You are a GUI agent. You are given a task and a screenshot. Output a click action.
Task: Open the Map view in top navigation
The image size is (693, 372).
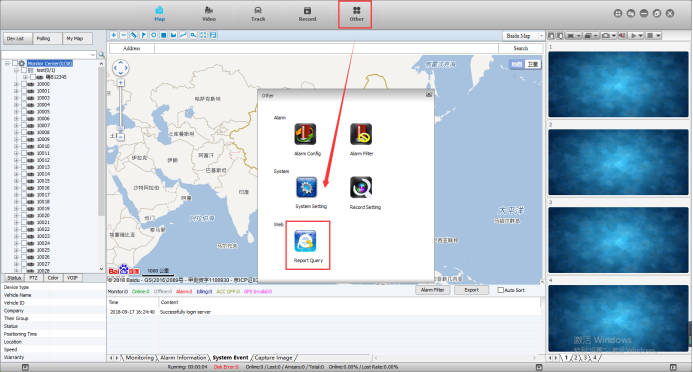[160, 14]
